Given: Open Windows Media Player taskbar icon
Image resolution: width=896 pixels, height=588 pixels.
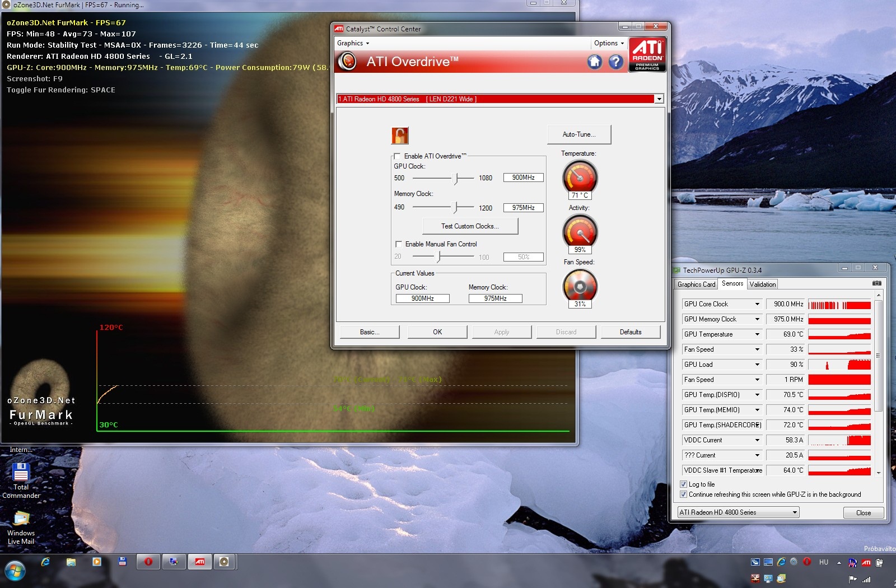Looking at the screenshot, I should click(x=97, y=562).
